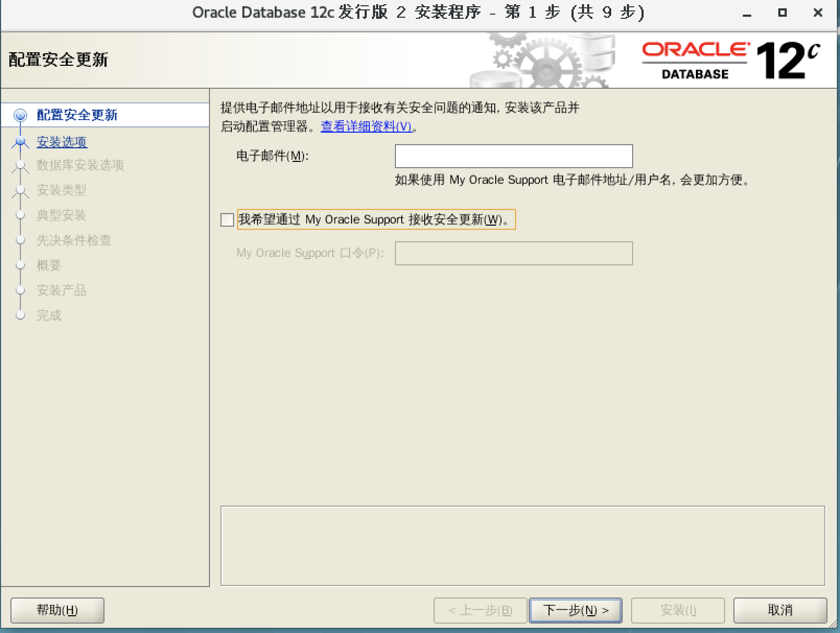
Task: Click the 安装选项 step node icon
Action: point(20,142)
